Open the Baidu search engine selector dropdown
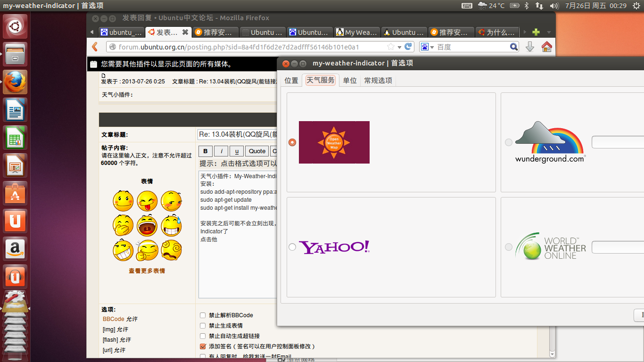644x362 pixels. 427,47
